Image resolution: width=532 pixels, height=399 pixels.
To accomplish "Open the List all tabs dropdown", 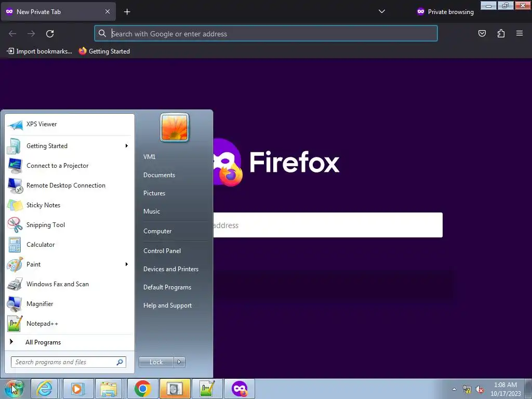I will pos(382,11).
